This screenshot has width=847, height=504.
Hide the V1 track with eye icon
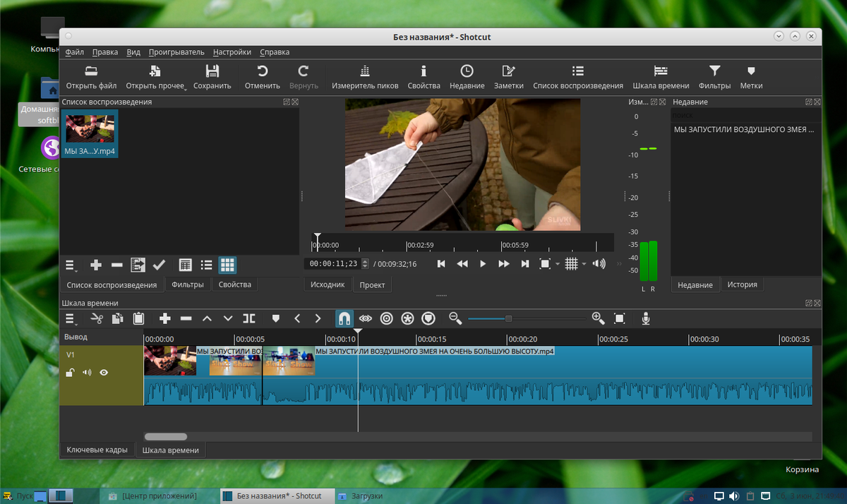coord(104,372)
